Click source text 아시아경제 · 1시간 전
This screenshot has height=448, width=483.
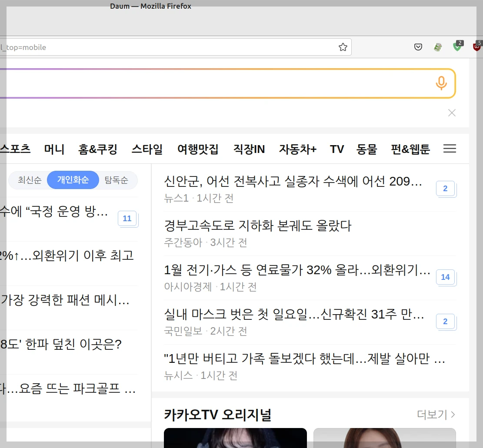click(210, 287)
